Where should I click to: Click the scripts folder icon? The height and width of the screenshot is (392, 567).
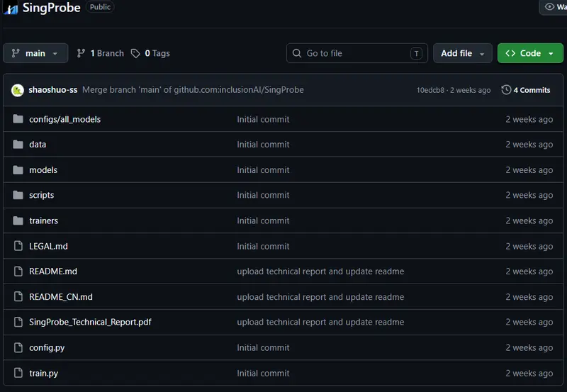pyautogui.click(x=18, y=195)
